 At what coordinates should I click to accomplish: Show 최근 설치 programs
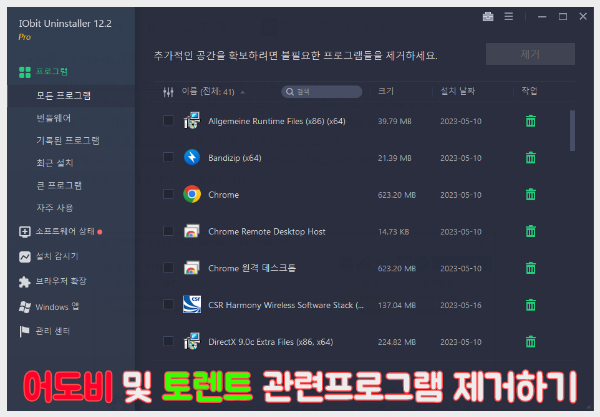(x=55, y=163)
